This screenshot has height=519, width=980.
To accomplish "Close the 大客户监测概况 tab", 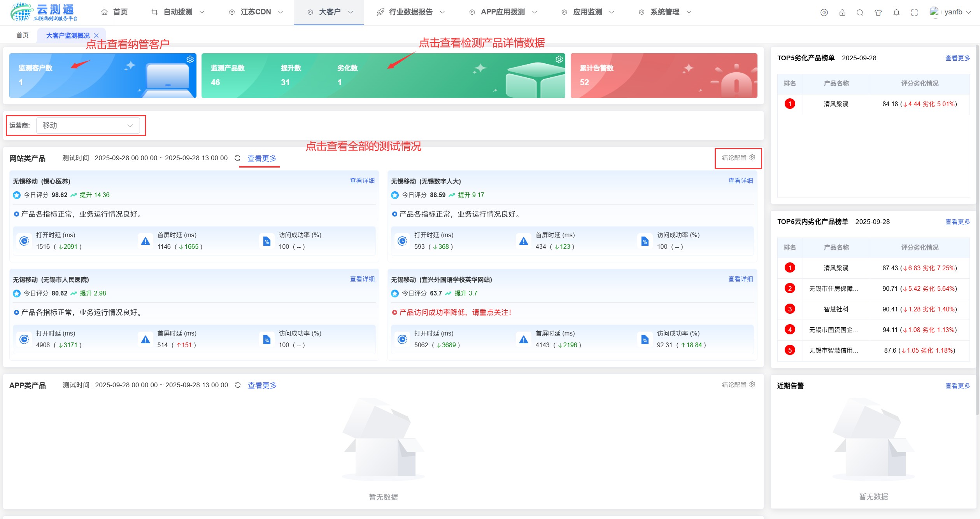I will coord(96,35).
